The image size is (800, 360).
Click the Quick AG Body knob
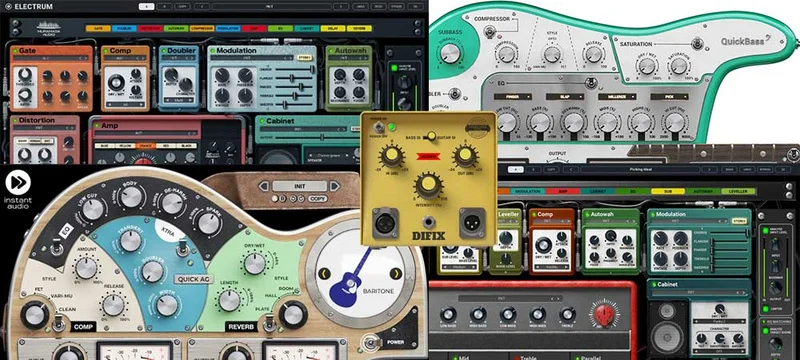(x=131, y=196)
